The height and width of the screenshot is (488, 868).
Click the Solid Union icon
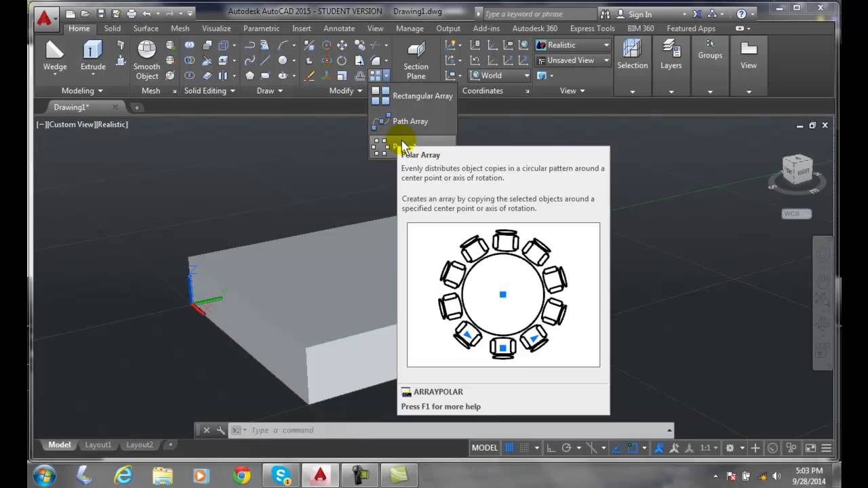pyautogui.click(x=189, y=45)
